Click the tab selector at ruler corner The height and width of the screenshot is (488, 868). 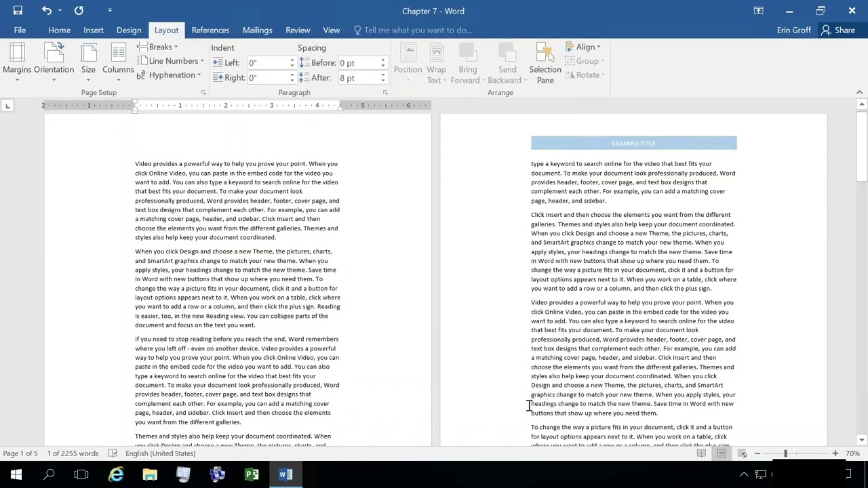pyautogui.click(x=7, y=106)
